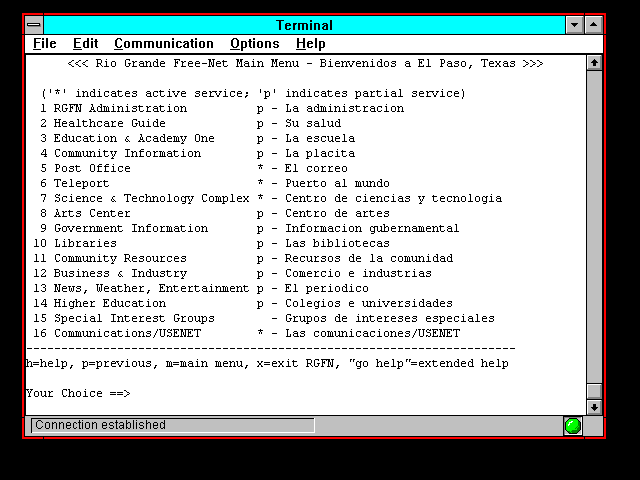Expand the Options menu

[254, 44]
